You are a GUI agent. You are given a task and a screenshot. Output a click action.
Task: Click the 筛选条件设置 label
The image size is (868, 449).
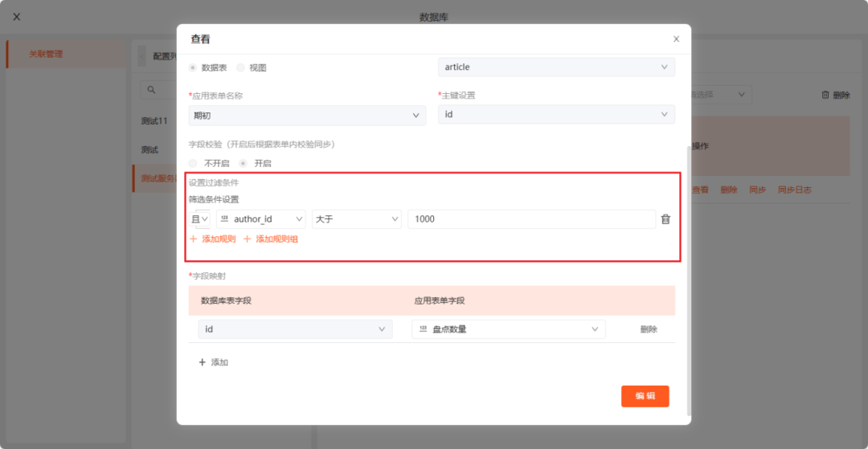tap(214, 200)
